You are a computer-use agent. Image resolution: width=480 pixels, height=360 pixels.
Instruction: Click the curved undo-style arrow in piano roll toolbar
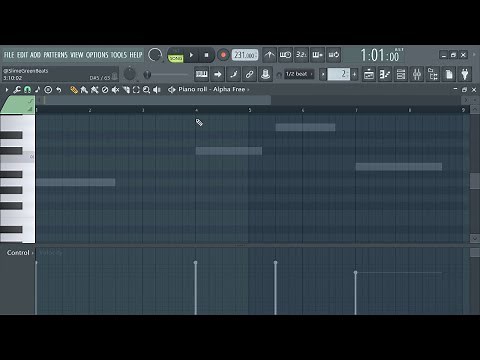coord(59,90)
